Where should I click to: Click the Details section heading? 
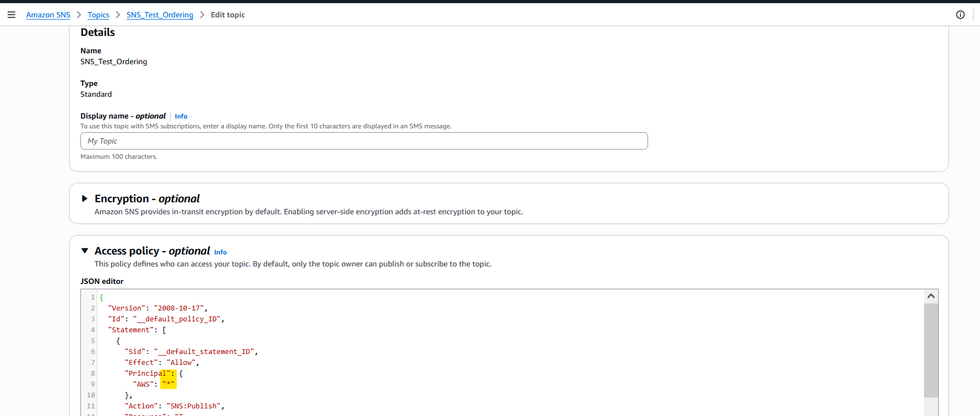point(98,32)
